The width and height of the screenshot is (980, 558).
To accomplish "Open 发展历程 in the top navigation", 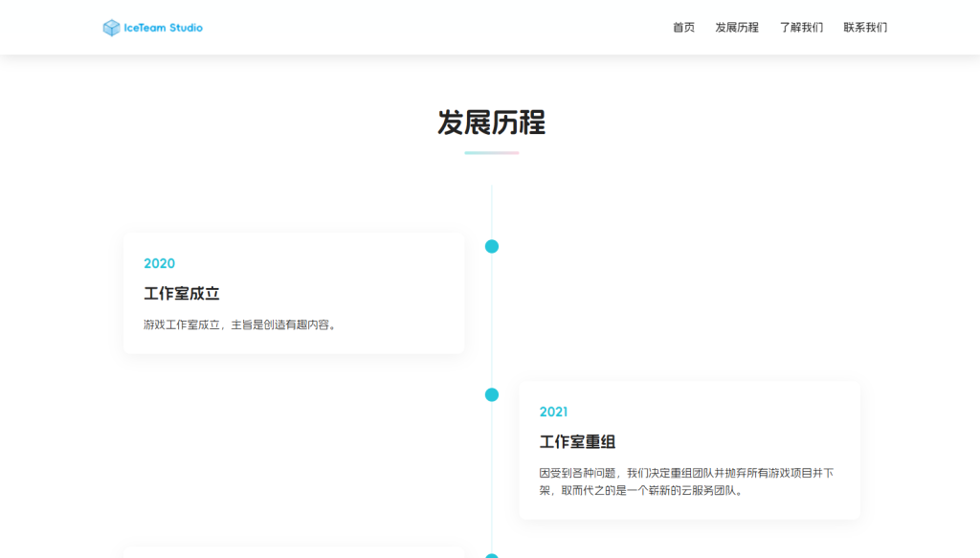I will click(x=736, y=28).
